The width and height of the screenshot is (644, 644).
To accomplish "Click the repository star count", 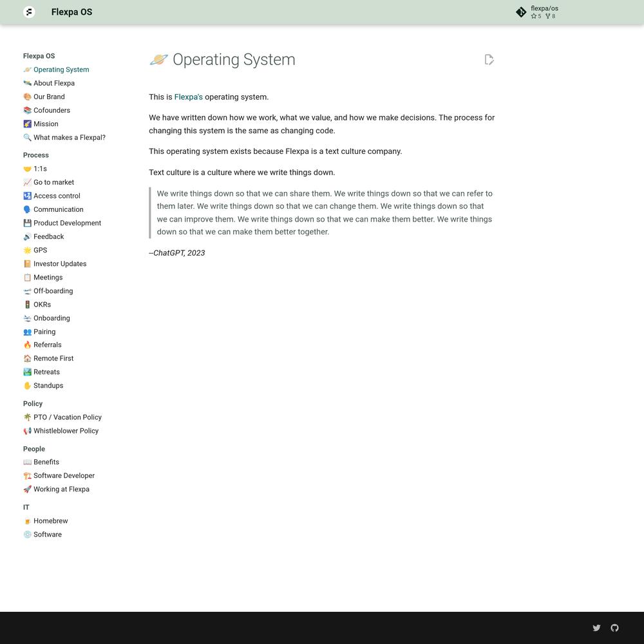I will click(536, 16).
